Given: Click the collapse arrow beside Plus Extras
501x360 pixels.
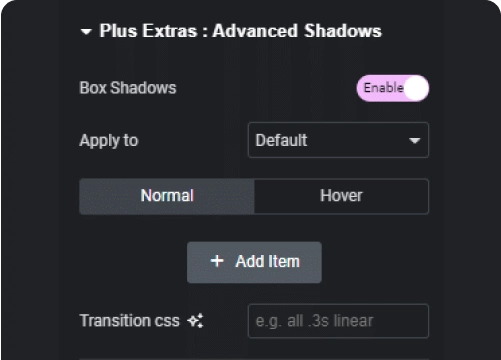Looking at the screenshot, I should tap(86, 32).
